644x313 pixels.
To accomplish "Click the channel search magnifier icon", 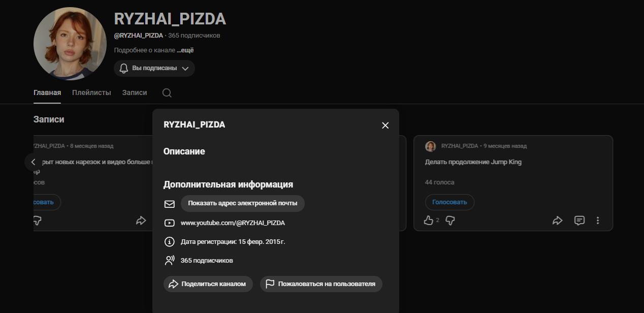I will [x=167, y=93].
